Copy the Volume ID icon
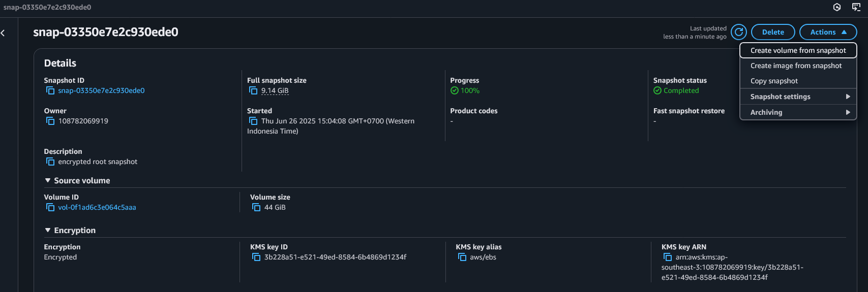Screen dimensions: 868x292 coord(50,207)
